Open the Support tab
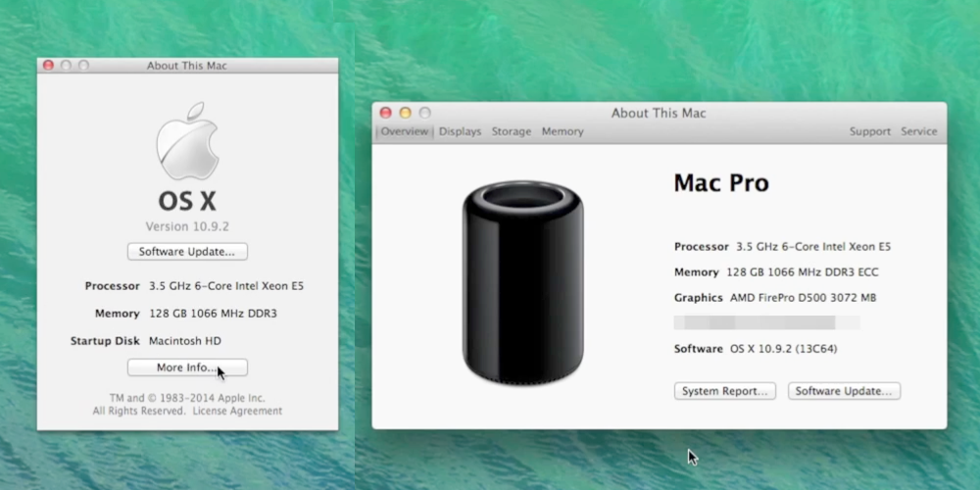This screenshot has height=490, width=980. tap(870, 131)
